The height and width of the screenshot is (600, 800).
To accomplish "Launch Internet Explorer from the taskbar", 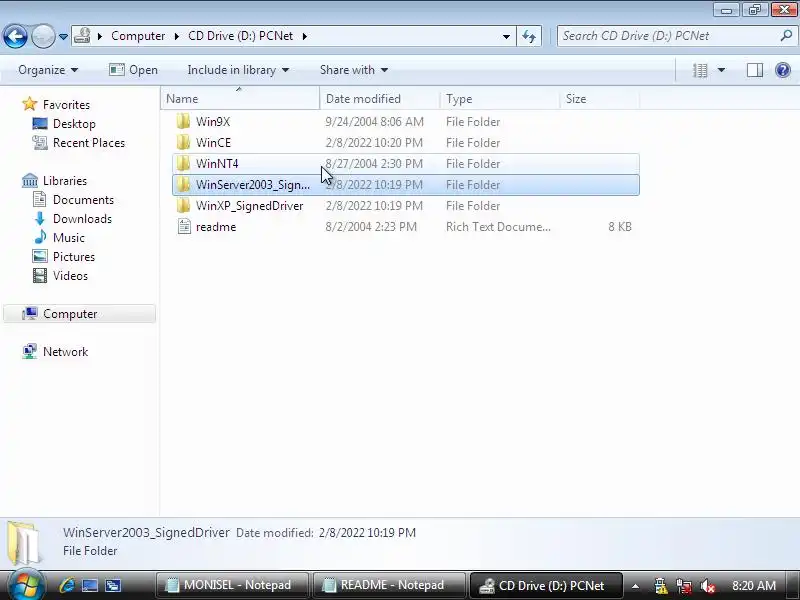I will 67,585.
